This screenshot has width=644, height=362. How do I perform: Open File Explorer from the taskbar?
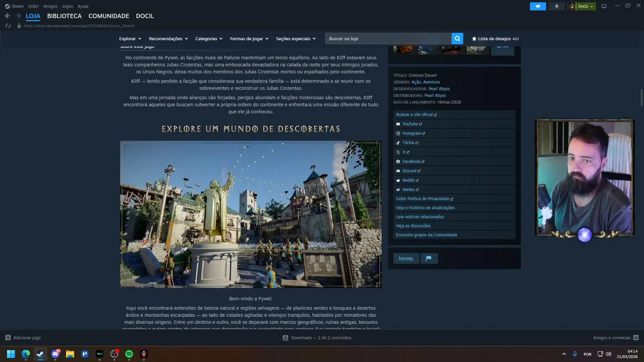click(x=70, y=354)
